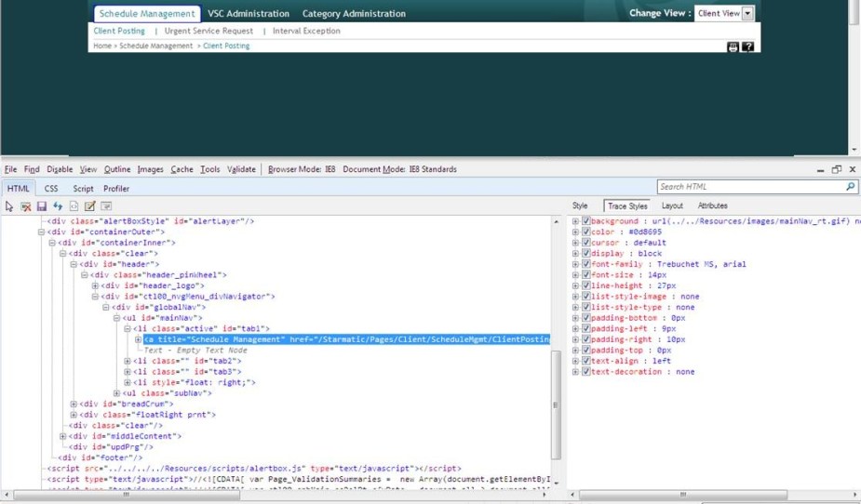
Task: Click the print icon on the page
Action: click(x=733, y=46)
